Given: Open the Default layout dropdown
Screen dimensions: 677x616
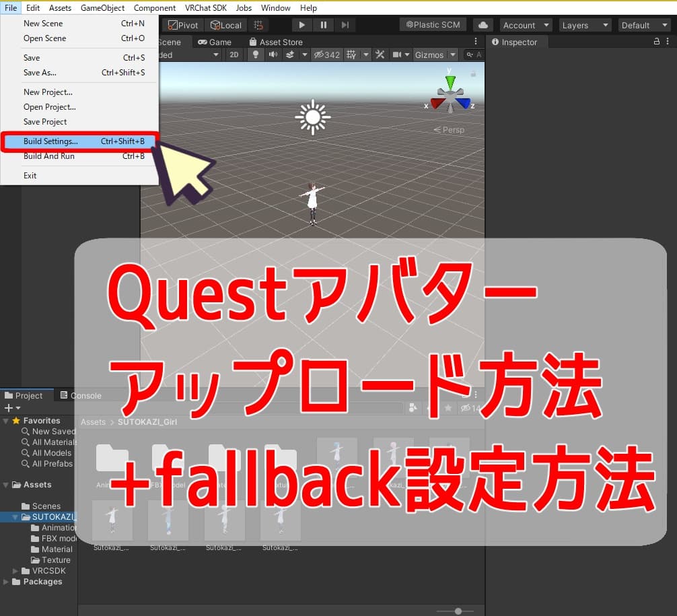Looking at the screenshot, I should coord(644,25).
